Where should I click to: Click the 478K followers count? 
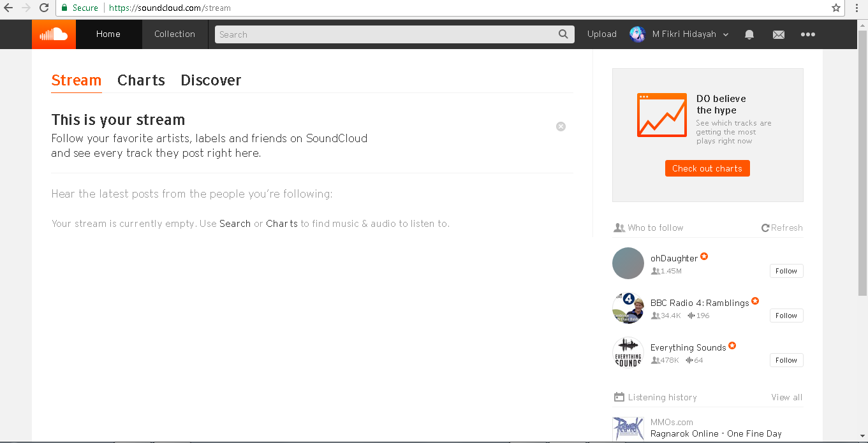[665, 360]
